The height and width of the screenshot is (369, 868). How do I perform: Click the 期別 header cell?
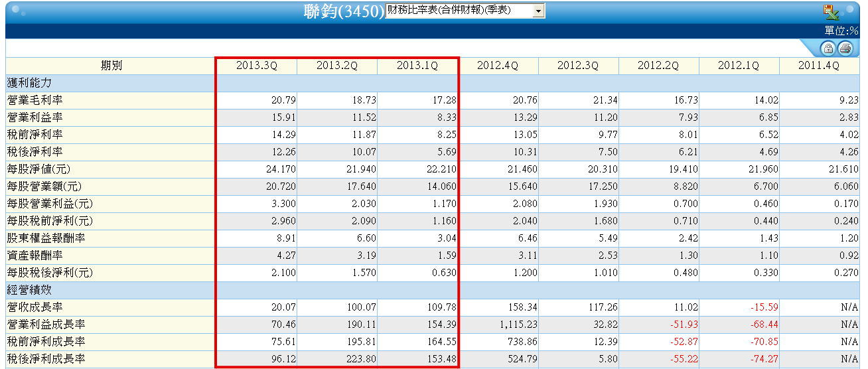[x=111, y=66]
